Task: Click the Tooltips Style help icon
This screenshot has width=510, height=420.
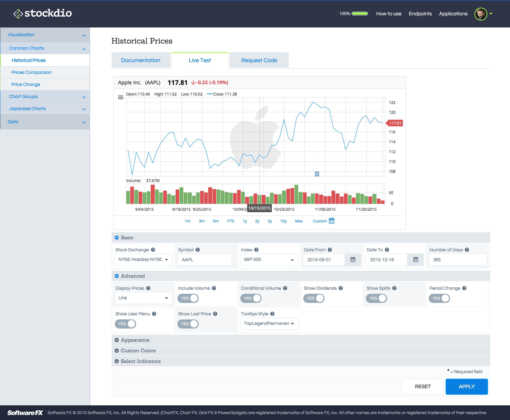Action: click(272, 314)
